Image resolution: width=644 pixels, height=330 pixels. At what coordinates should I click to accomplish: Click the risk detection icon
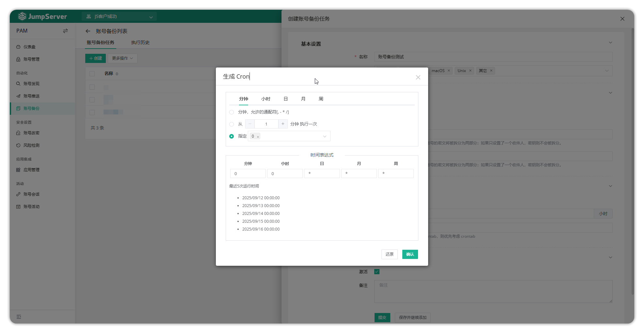click(x=18, y=145)
